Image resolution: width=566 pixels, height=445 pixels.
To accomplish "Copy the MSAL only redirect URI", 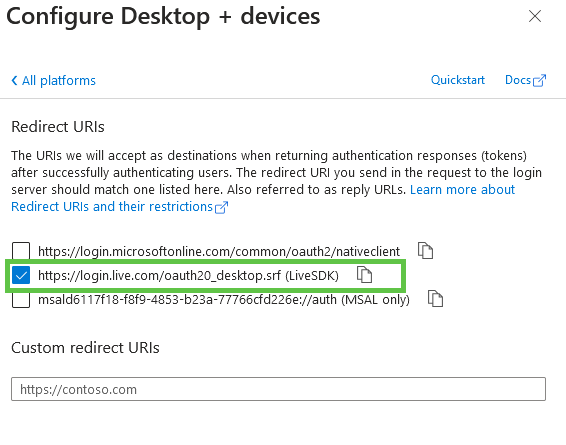I will tap(435, 299).
